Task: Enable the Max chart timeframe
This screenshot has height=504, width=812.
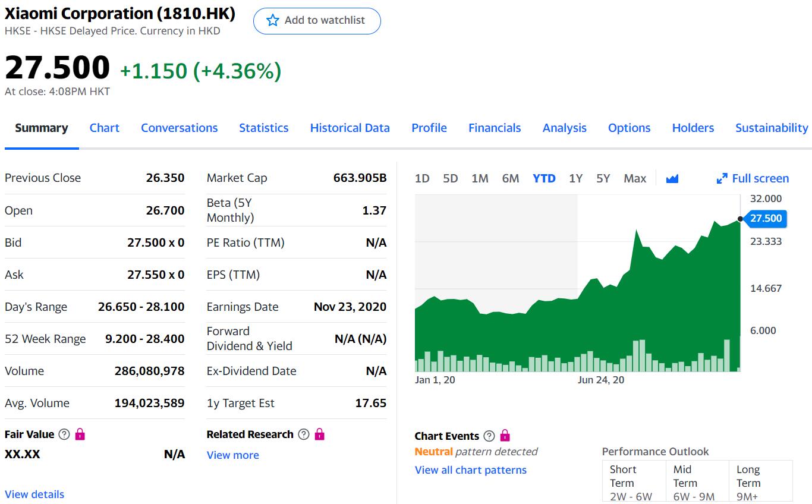Action: (635, 178)
